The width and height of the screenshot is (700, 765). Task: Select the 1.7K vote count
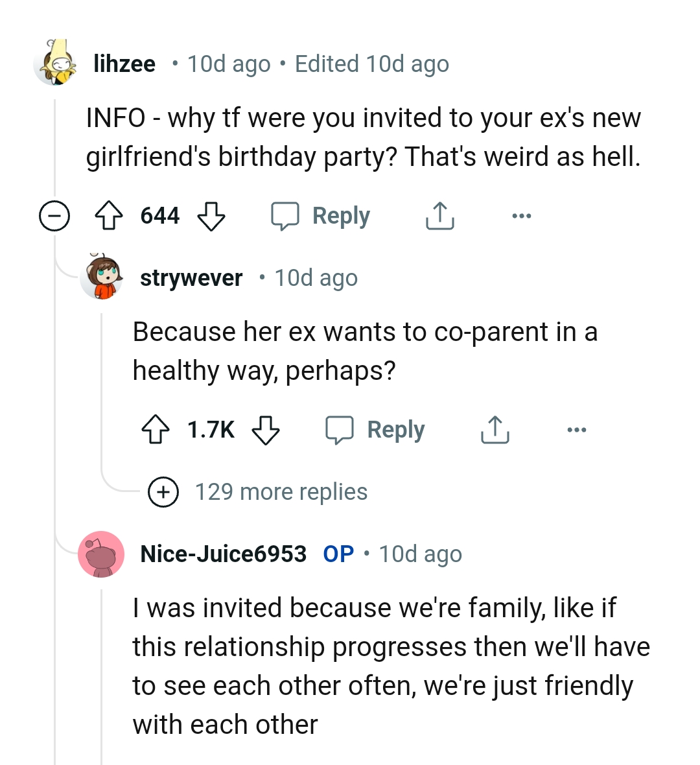click(212, 429)
